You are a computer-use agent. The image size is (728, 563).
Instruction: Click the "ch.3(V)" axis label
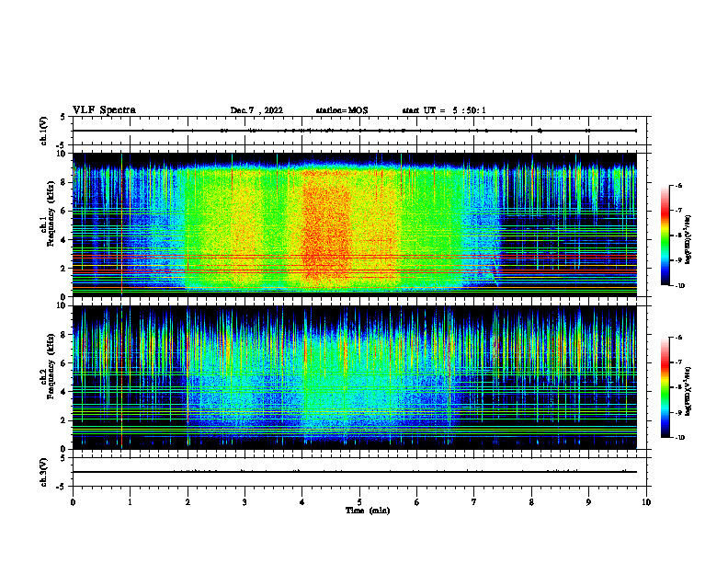44,472
